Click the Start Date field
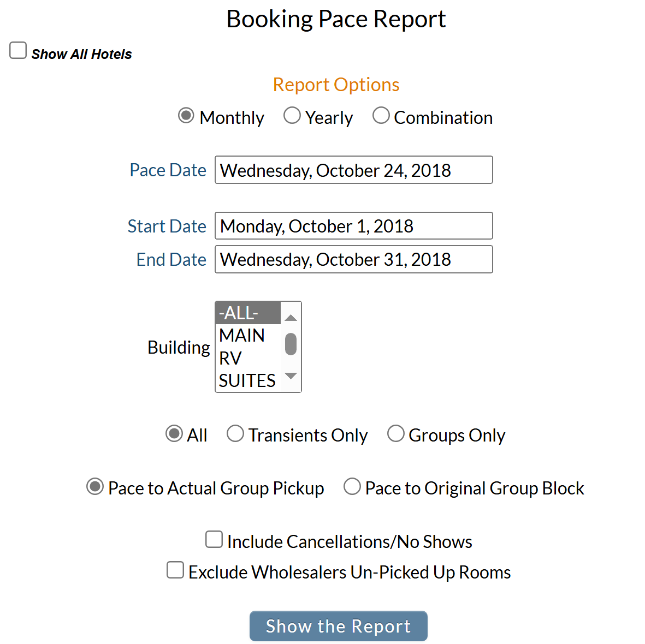 click(353, 225)
